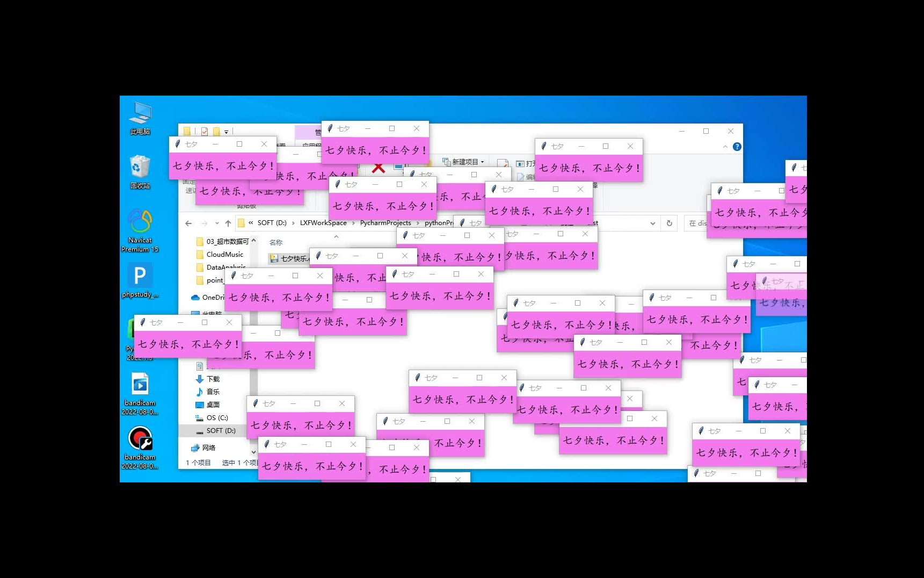Expand the chevron after PycharmProjects breadcrumb
This screenshot has width=924, height=578.
(418, 223)
